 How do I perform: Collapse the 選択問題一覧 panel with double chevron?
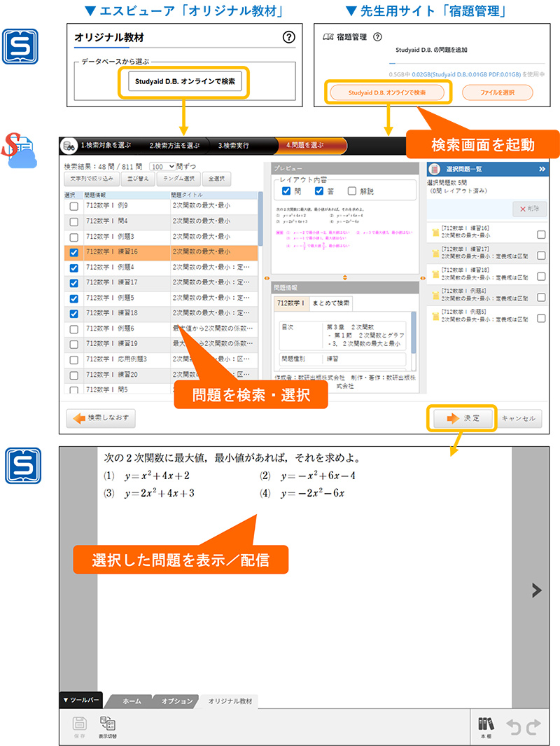542,169
